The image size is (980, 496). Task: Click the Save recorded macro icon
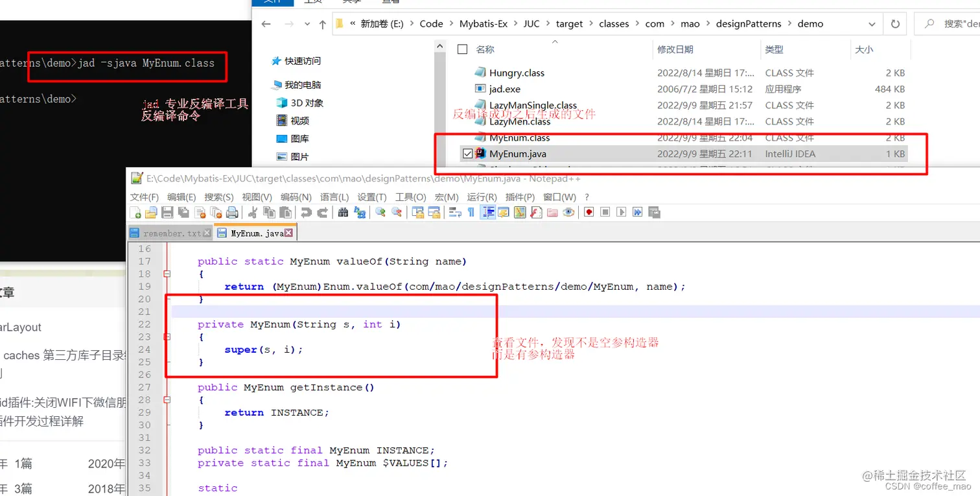pos(653,212)
